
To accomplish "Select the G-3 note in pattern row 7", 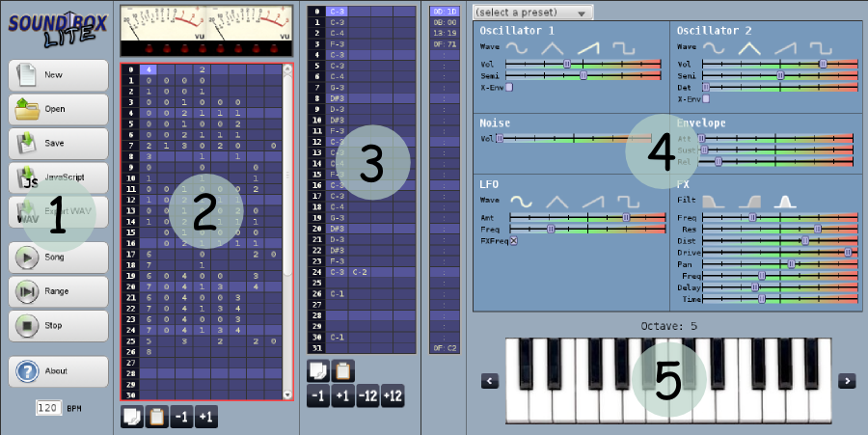I will pos(338,88).
